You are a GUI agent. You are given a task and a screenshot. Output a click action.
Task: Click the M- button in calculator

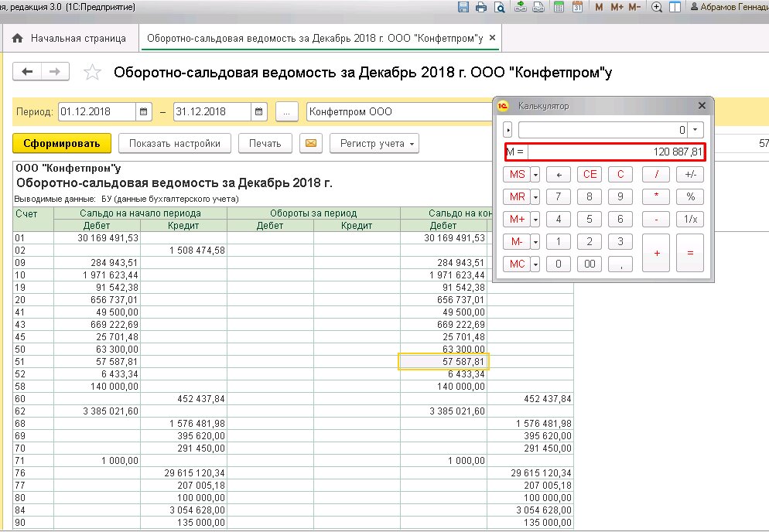point(517,241)
